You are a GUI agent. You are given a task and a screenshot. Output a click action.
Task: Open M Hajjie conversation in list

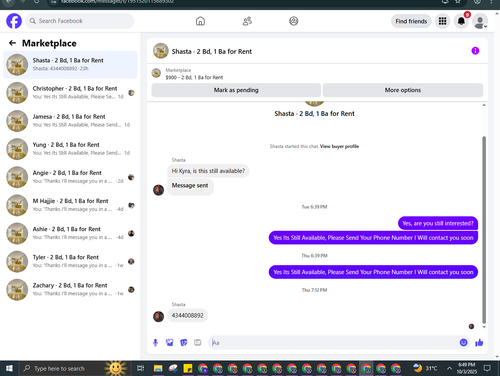pos(70,205)
